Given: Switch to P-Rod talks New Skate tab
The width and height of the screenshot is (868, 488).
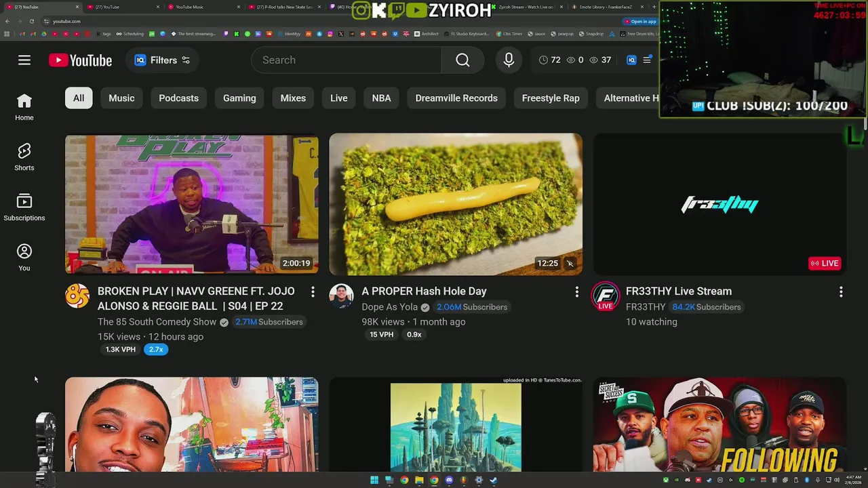Looking at the screenshot, I should 284,7.
